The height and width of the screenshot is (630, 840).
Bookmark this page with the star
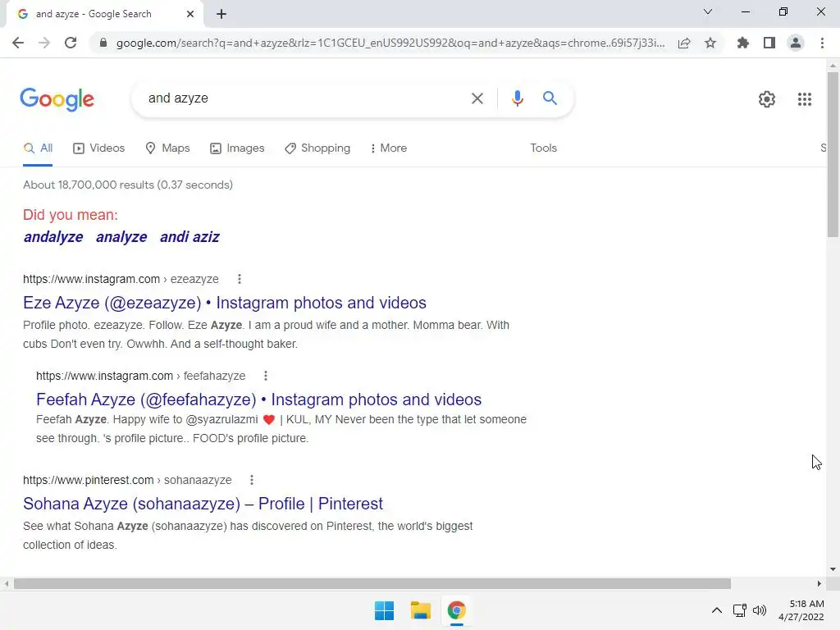click(x=710, y=43)
